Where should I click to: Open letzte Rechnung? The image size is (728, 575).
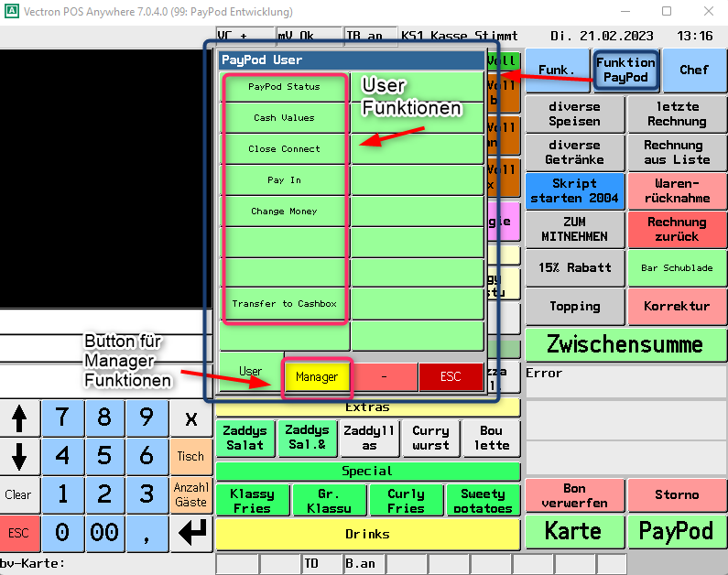[x=677, y=114]
